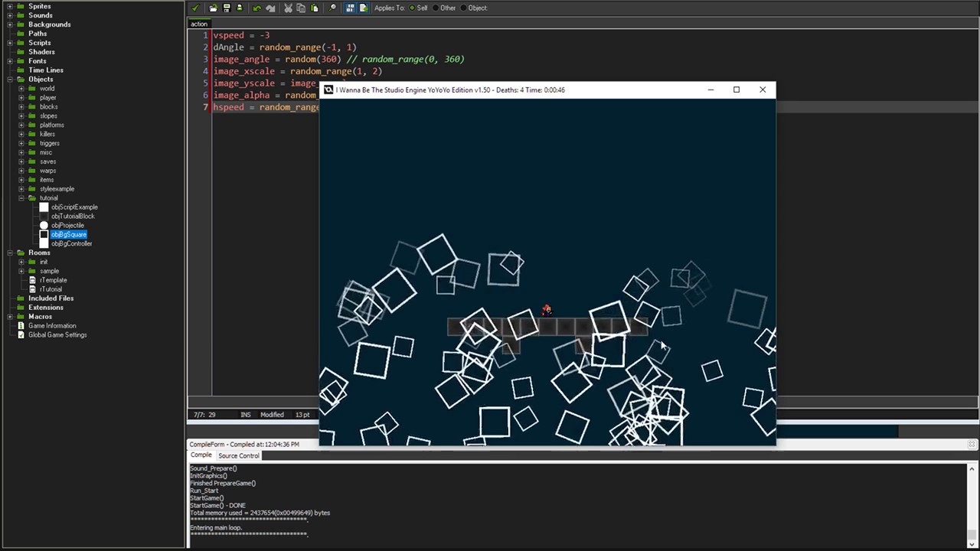Expand the Backgrounds folder
Screen dimensions: 980x551
tap(11, 24)
